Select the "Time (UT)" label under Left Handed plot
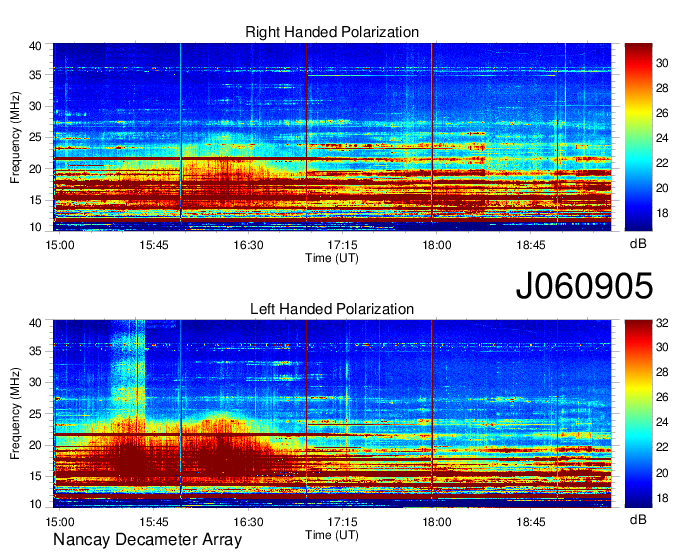Image resolution: width=680 pixels, height=552 pixels. tap(332, 535)
